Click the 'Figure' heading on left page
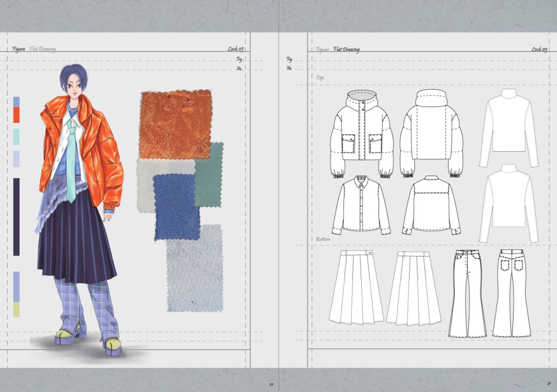 click(x=18, y=49)
